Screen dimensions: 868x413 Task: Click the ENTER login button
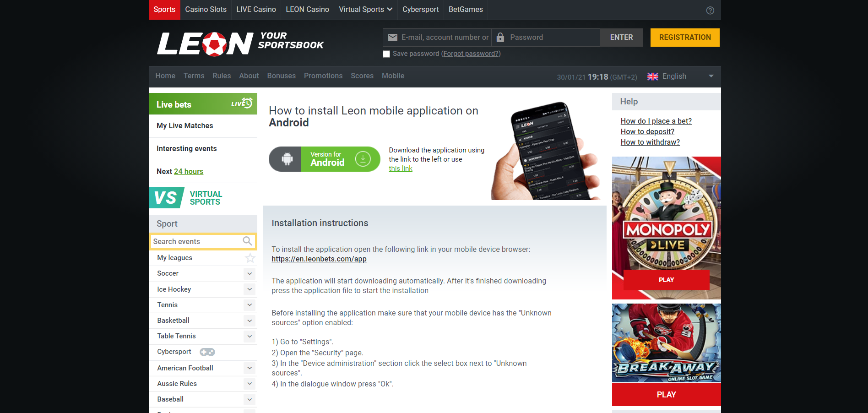coord(622,38)
